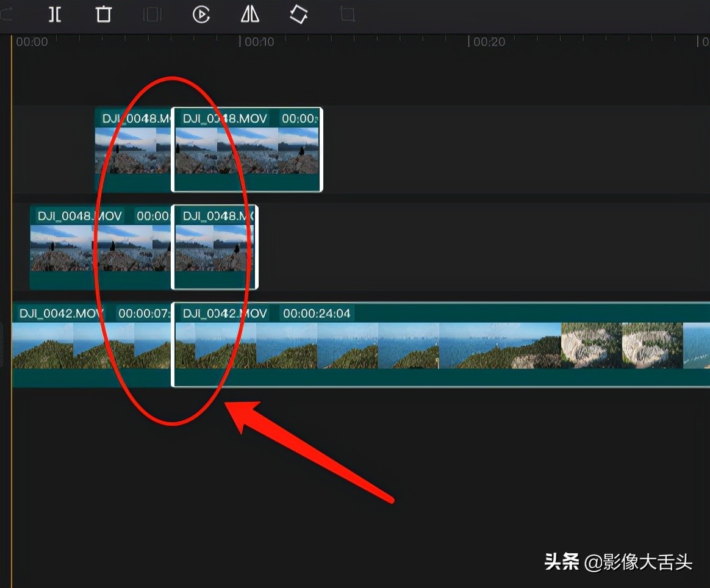Select the Mirror flip tool

tap(250, 14)
